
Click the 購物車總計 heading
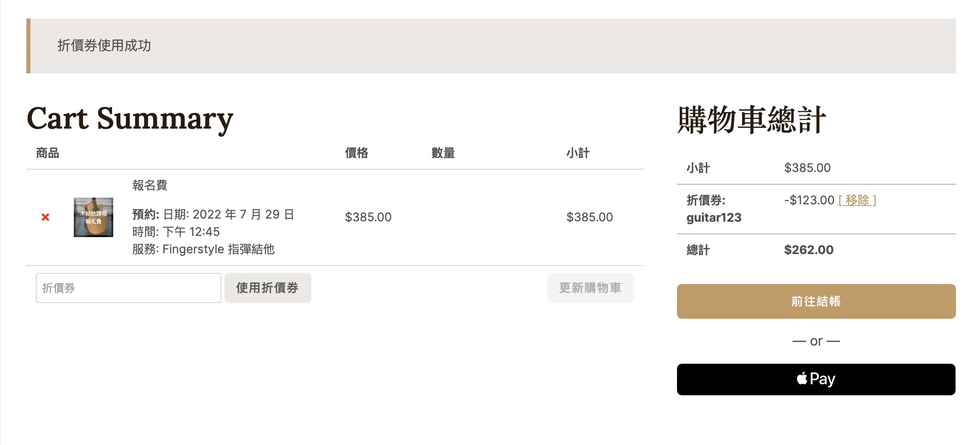pos(752,120)
